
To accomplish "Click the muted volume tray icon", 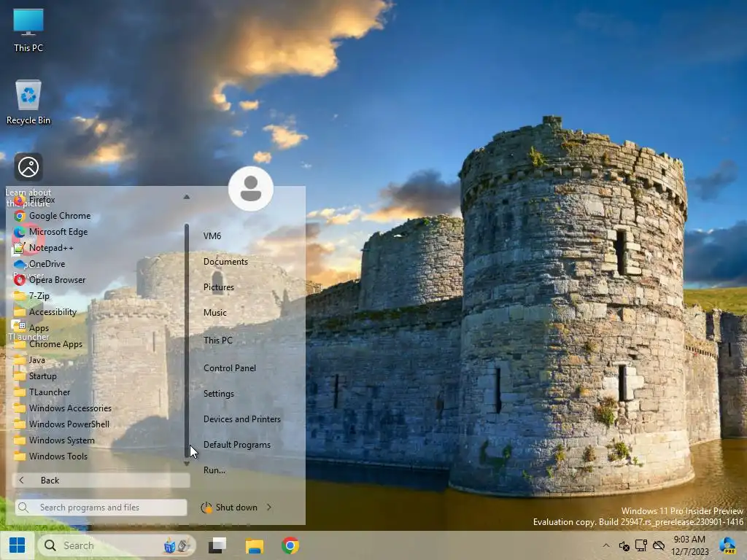I will (624, 545).
